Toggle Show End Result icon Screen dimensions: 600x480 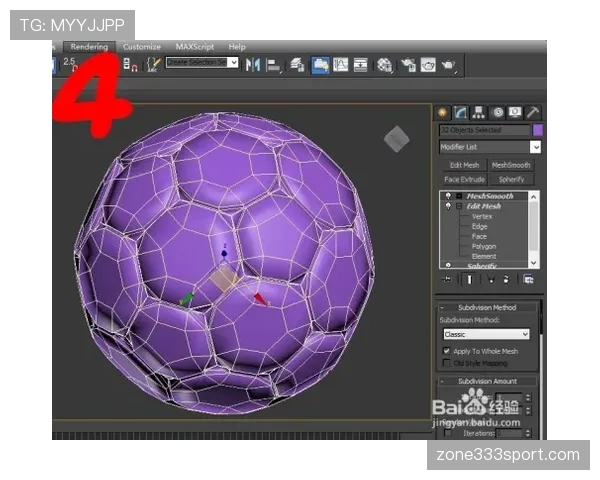(469, 279)
